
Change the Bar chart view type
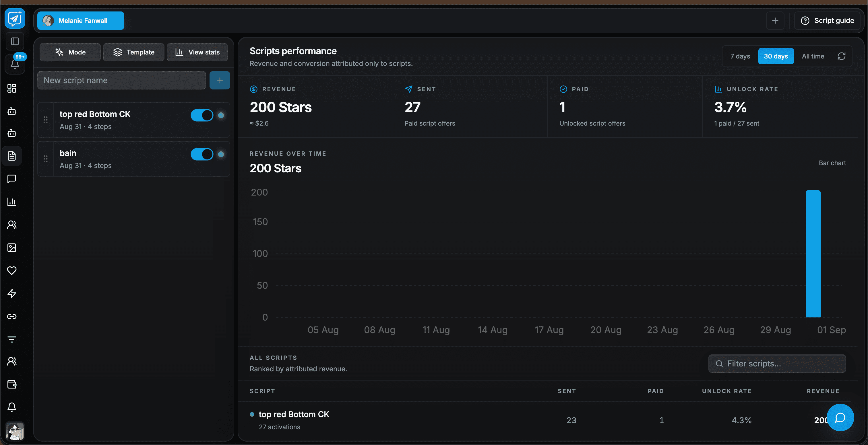832,163
